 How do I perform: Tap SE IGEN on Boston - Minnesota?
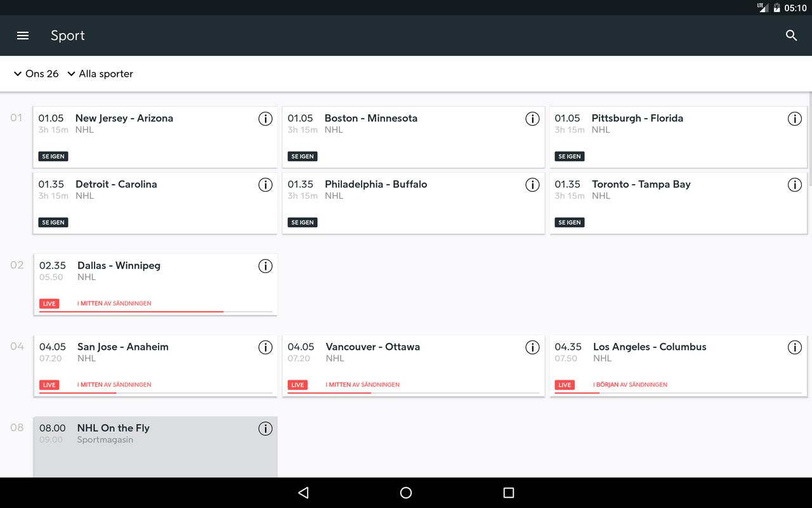coord(303,156)
